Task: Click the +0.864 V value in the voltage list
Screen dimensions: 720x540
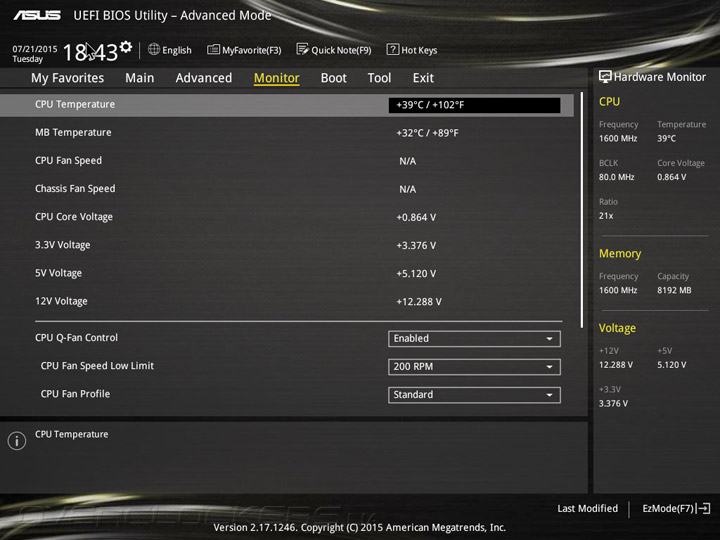Action: pos(416,218)
